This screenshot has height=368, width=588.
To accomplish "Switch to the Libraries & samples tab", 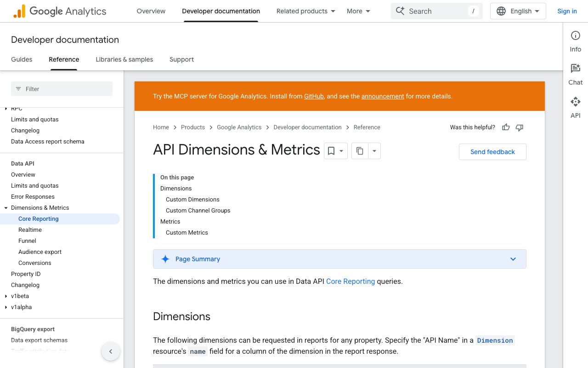I will point(124,59).
